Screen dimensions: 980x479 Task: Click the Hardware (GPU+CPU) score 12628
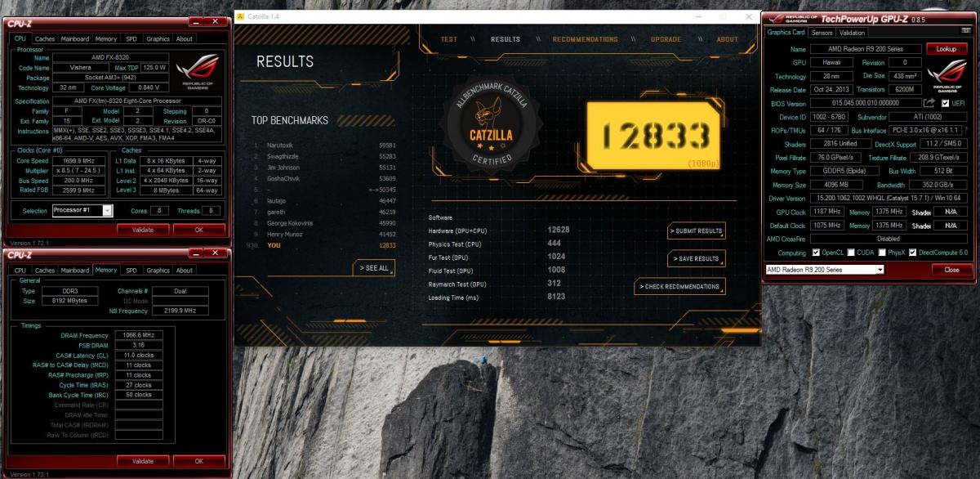[x=559, y=230]
